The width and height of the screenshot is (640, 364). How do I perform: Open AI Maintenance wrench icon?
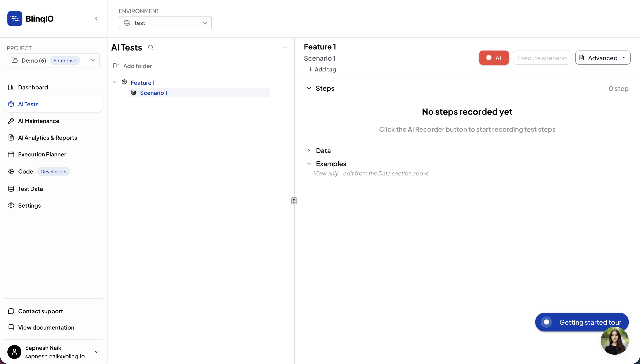(x=11, y=121)
